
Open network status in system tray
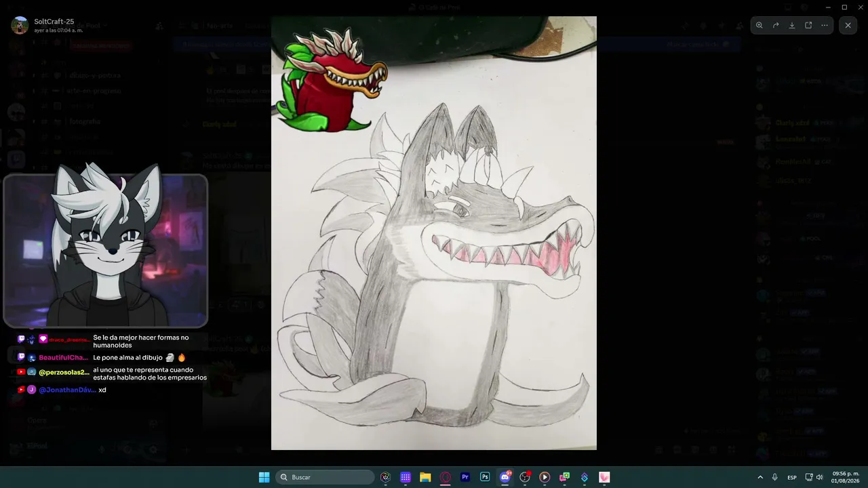(810, 477)
